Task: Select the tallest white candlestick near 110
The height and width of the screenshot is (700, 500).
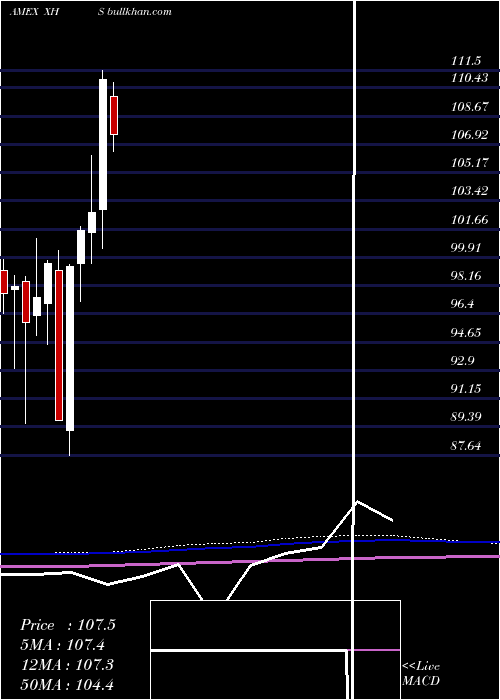Action: (103, 144)
